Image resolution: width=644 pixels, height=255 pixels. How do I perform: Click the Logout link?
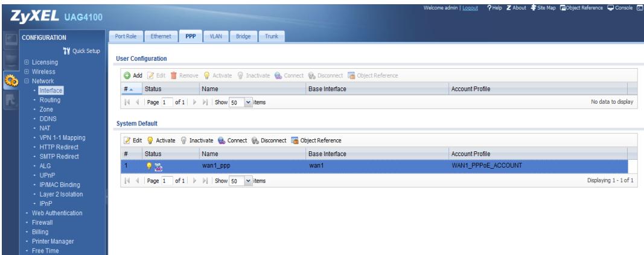(470, 8)
